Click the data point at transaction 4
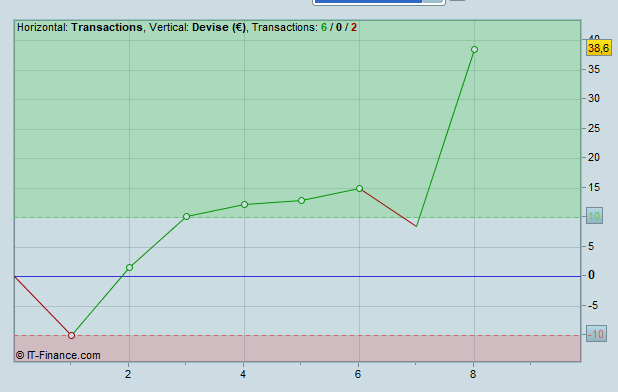The height and width of the screenshot is (392, 618). (x=244, y=204)
